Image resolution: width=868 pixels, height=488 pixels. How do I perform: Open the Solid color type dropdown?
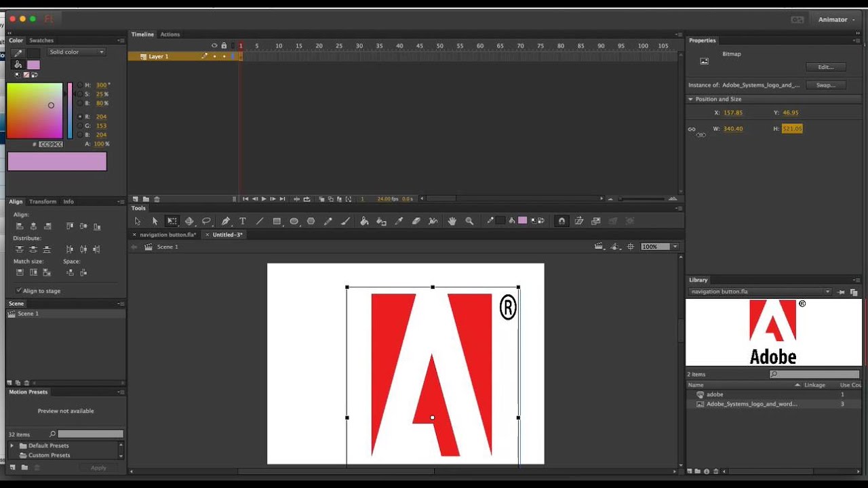click(76, 52)
